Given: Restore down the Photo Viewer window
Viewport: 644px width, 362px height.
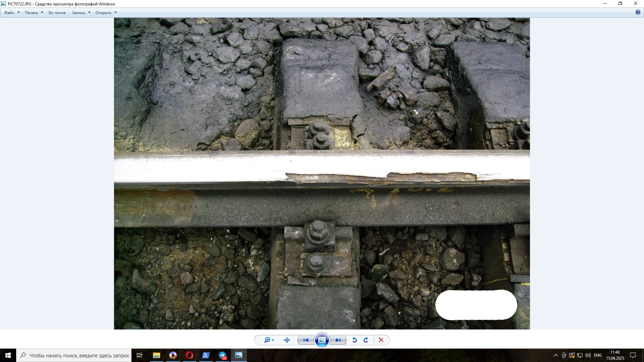Looking at the screenshot, I should [620, 4].
